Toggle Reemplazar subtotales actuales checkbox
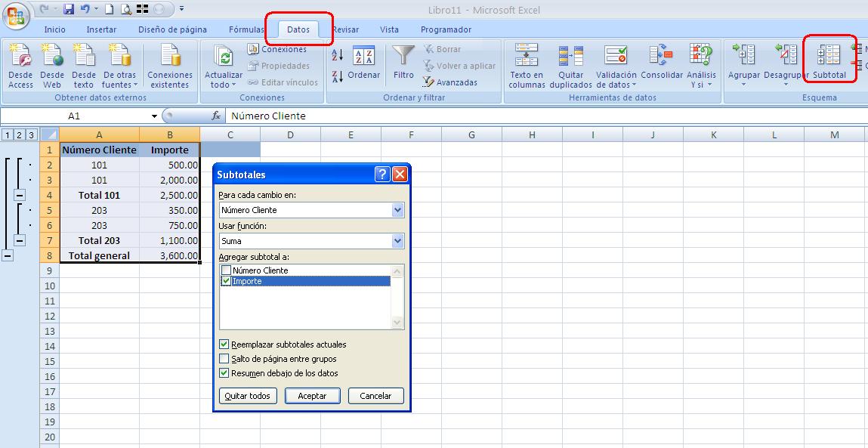This screenshot has width=868, height=448. [224, 344]
